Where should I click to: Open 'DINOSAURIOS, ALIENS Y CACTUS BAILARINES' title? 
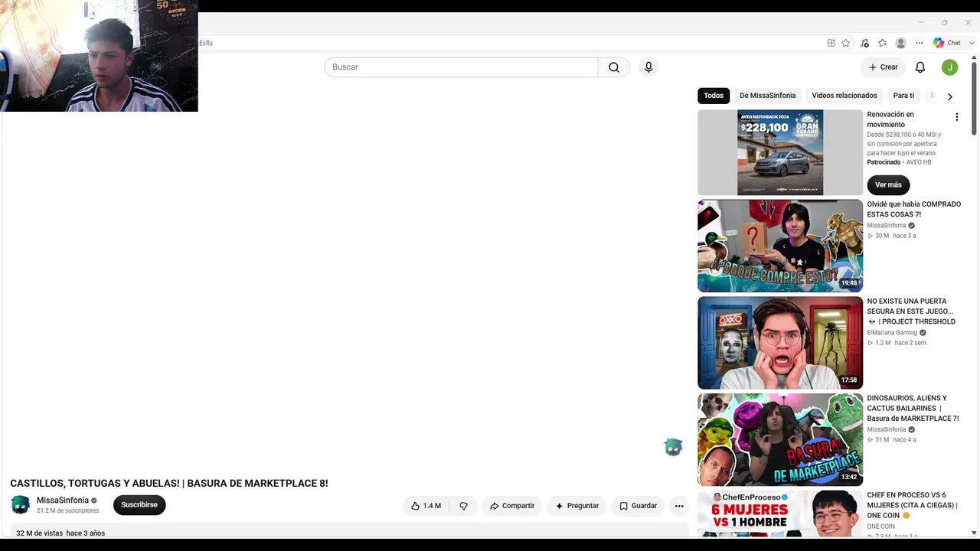tap(913, 409)
